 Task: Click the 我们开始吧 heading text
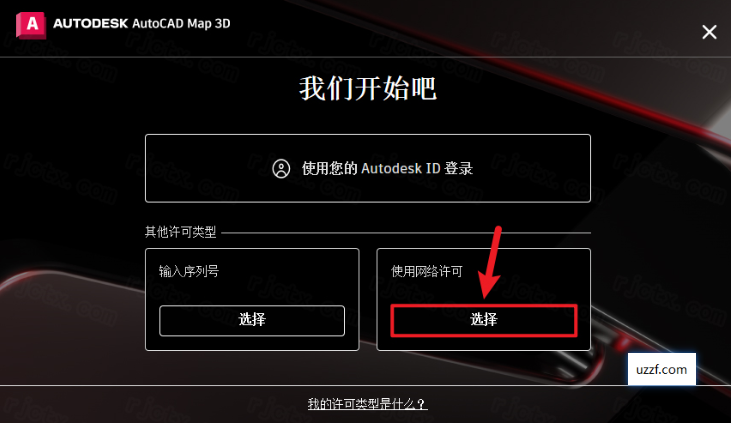tap(368, 89)
